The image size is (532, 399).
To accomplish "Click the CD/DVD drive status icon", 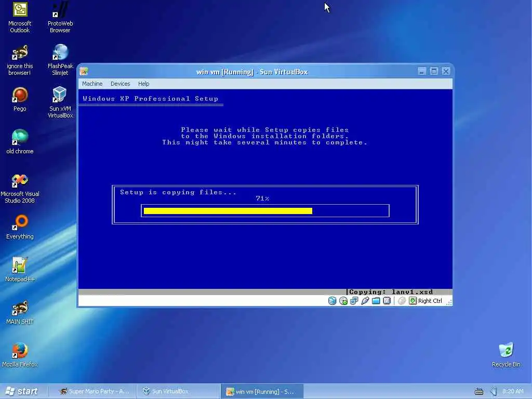I will click(x=343, y=301).
